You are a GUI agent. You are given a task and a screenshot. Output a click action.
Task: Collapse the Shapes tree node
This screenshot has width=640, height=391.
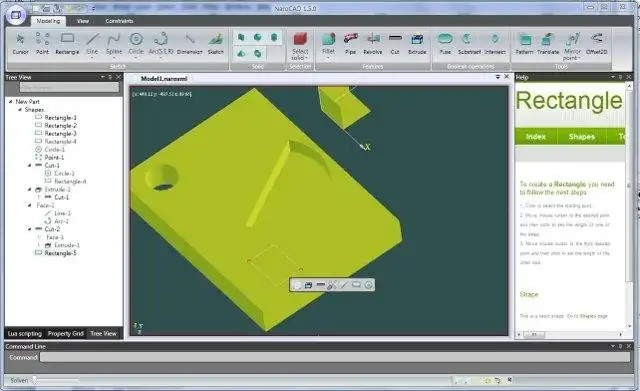pyautogui.click(x=20, y=110)
